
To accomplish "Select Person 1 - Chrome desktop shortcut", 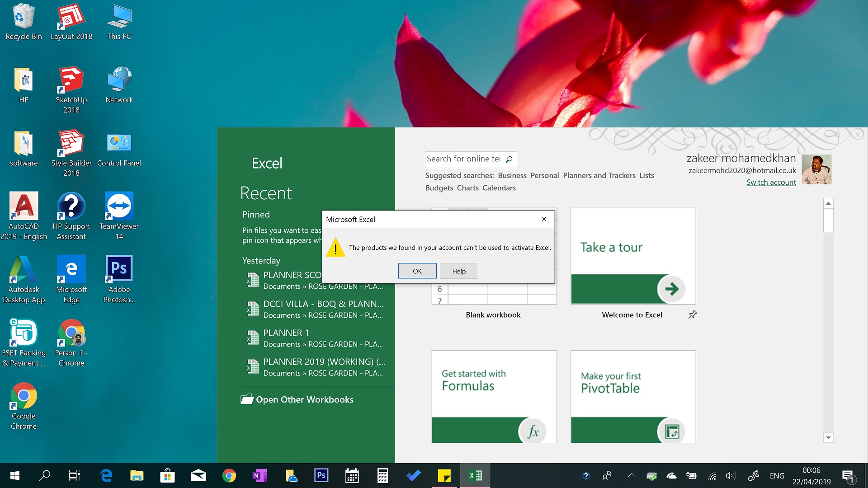I will (71, 343).
